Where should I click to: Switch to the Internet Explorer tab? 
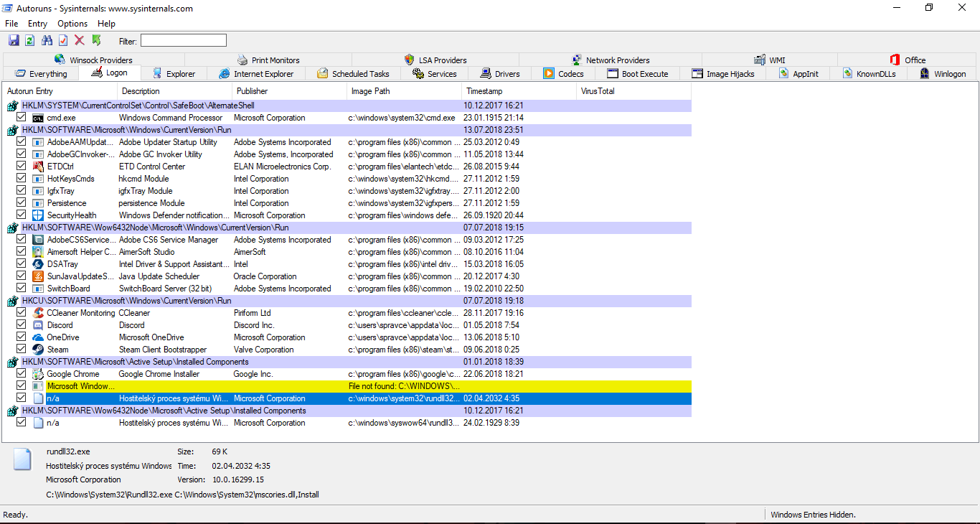(256, 74)
